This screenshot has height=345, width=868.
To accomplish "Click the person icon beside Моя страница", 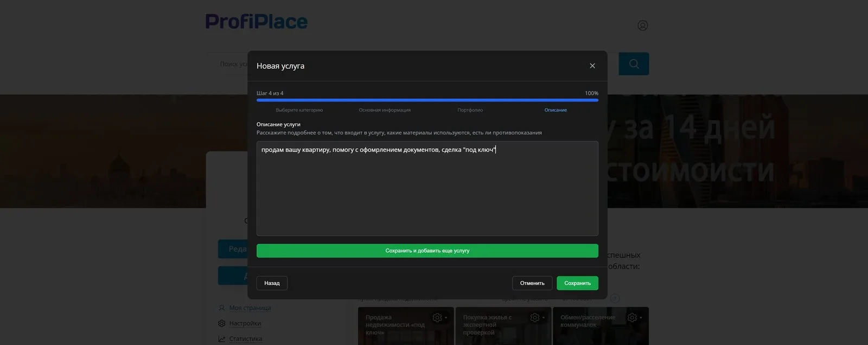I will click(221, 308).
